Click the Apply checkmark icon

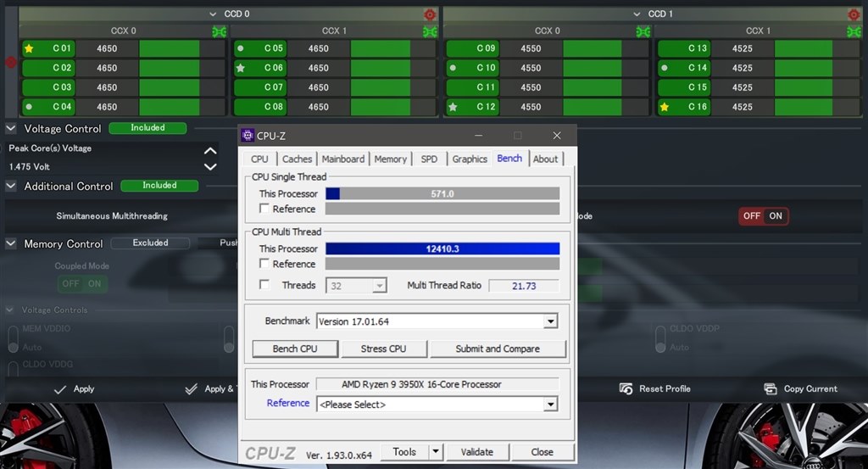[60, 389]
